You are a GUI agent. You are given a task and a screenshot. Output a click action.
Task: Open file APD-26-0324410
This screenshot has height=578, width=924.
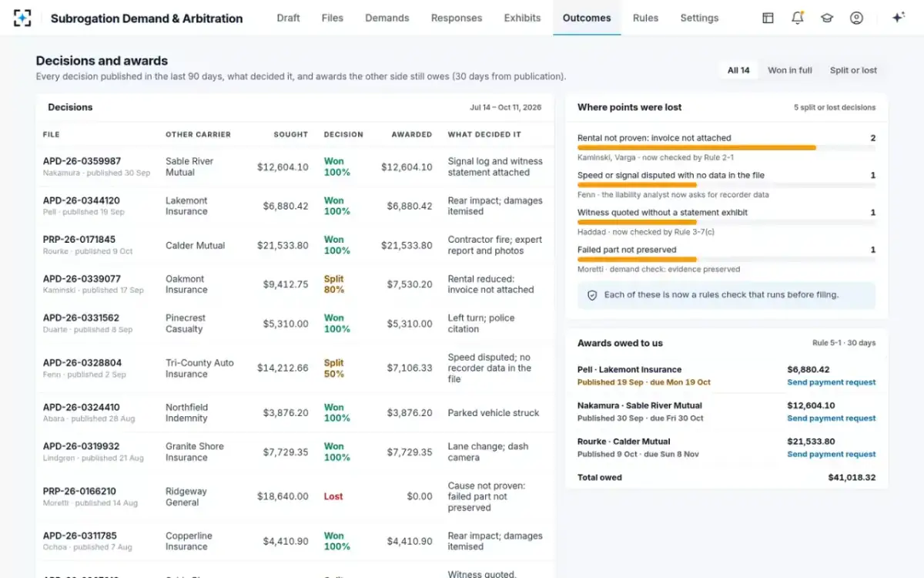(x=81, y=408)
